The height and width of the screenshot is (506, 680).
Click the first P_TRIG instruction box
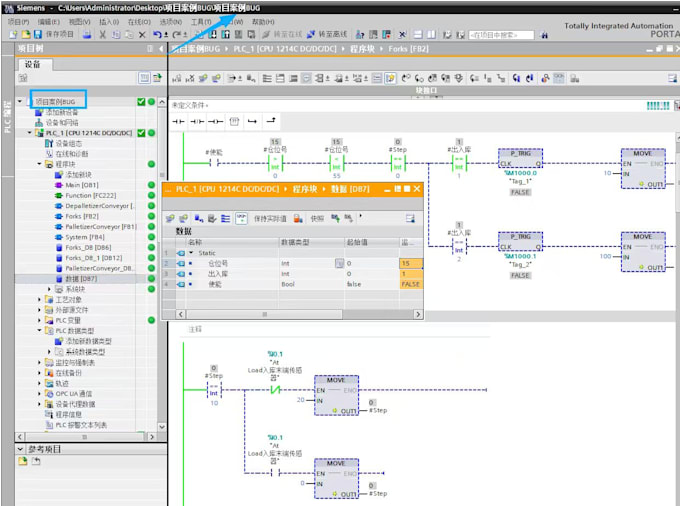[520, 159]
